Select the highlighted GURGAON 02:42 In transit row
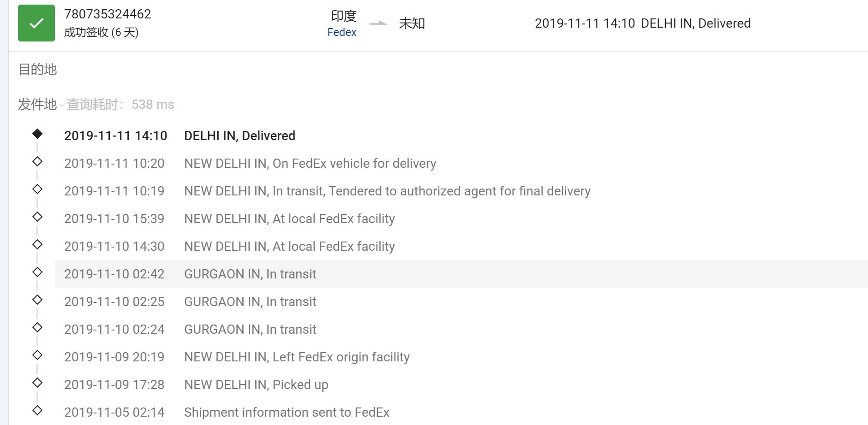Viewport: 868px width, 425px height. click(x=461, y=274)
